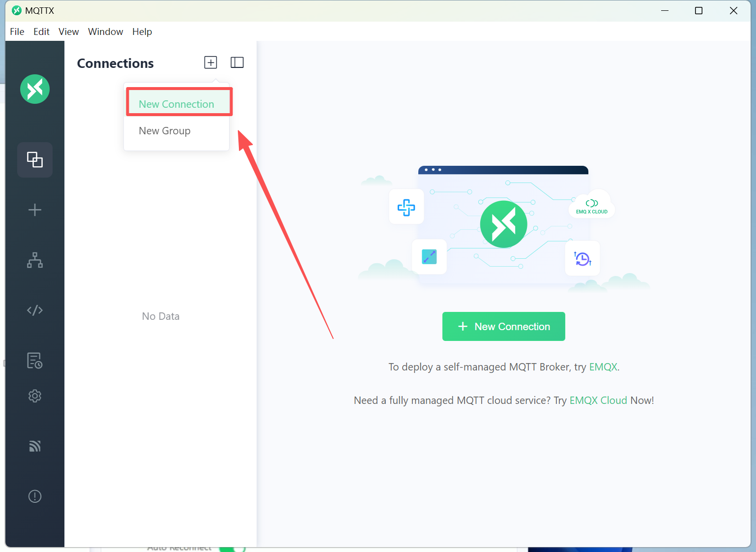Click the Connections heading
756x552 pixels.
(x=116, y=63)
